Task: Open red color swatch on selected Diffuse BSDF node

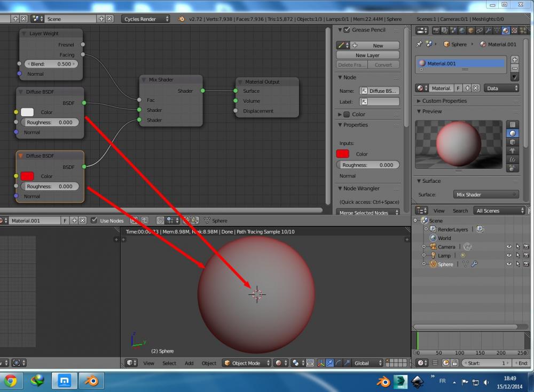Action: (27, 176)
